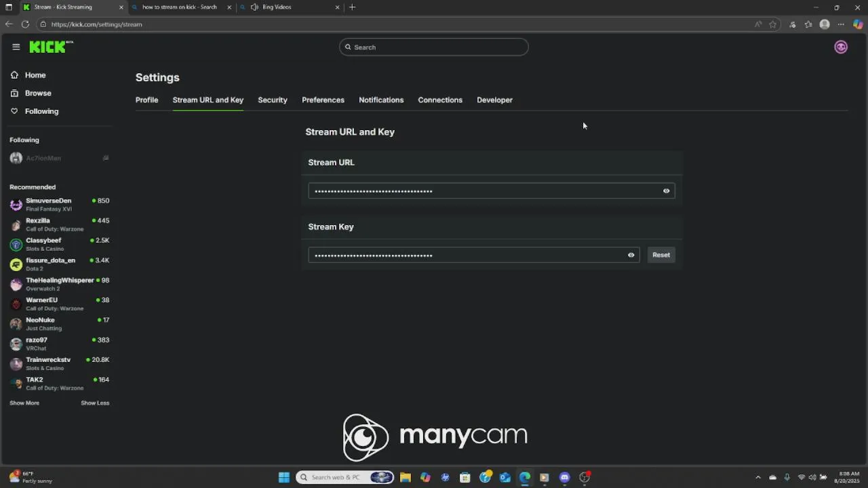Open the Connections tab
Image resolution: width=868 pixels, height=488 pixels.
click(440, 100)
